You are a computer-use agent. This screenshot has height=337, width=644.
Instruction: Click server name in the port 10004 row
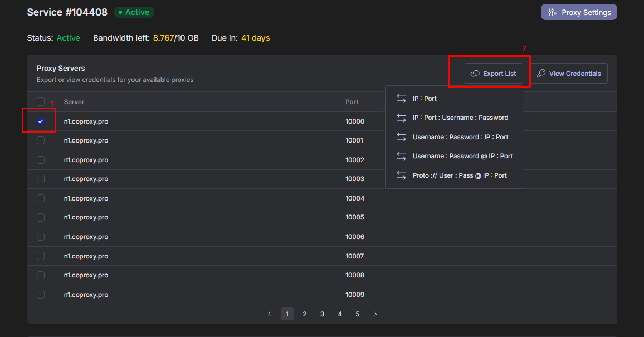click(86, 198)
